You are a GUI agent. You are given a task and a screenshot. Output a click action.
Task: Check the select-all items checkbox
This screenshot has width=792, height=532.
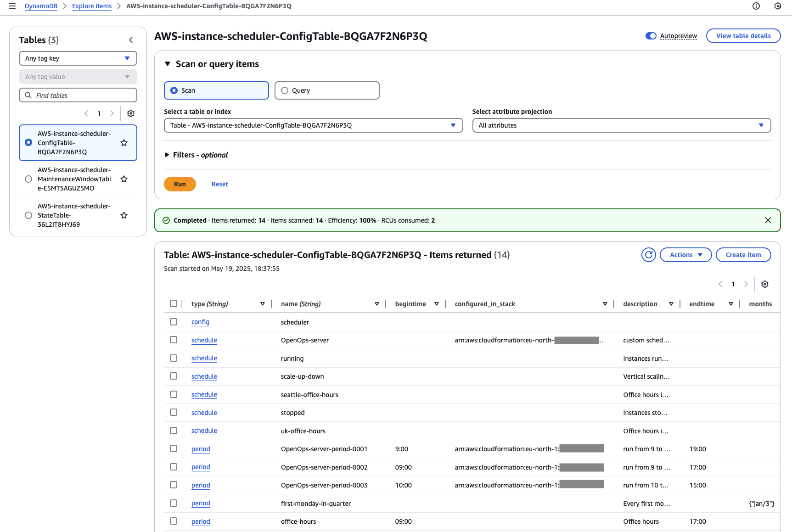(174, 303)
